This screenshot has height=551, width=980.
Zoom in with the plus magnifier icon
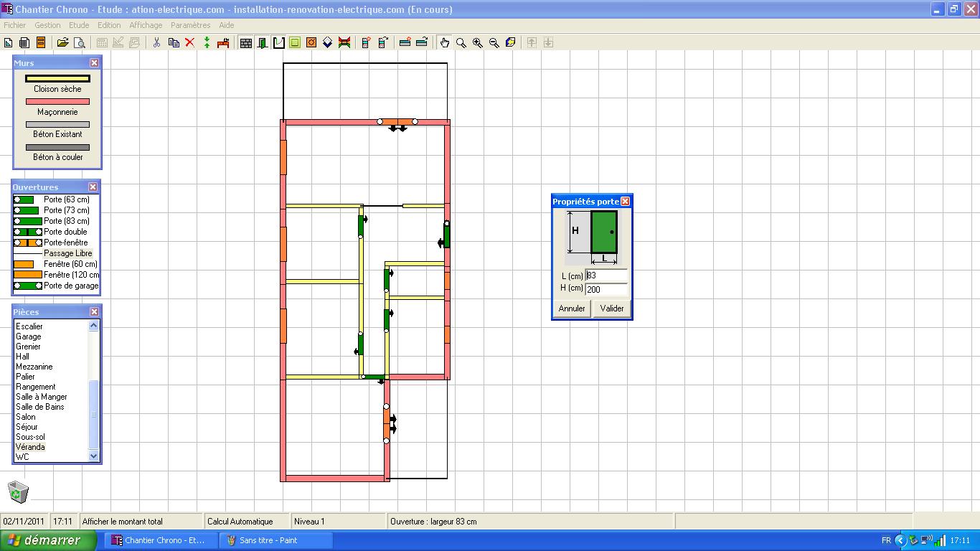478,42
